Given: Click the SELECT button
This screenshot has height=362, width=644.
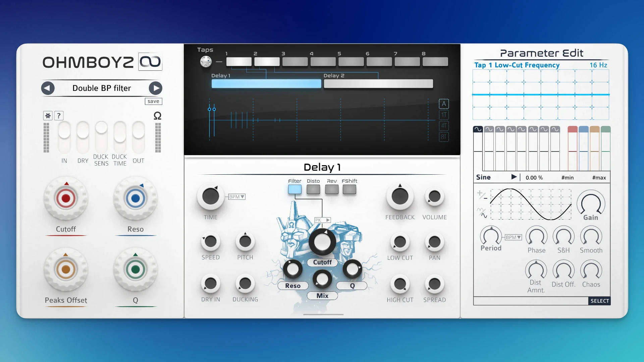Looking at the screenshot, I should click(599, 301).
